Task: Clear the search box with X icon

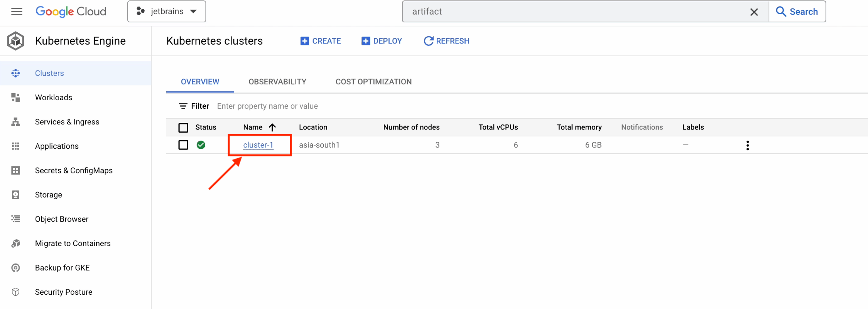Action: 754,12
